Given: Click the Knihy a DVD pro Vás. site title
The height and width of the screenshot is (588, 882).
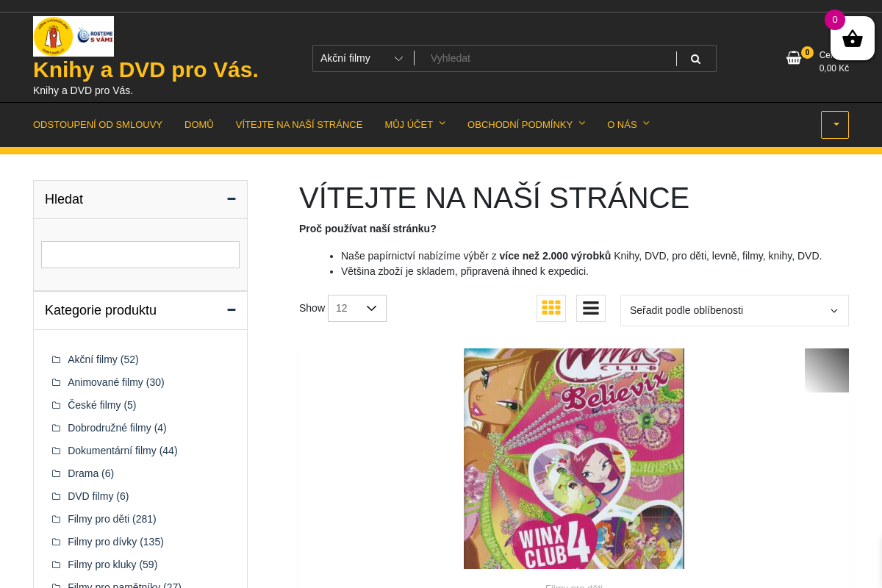Looking at the screenshot, I should [x=146, y=70].
